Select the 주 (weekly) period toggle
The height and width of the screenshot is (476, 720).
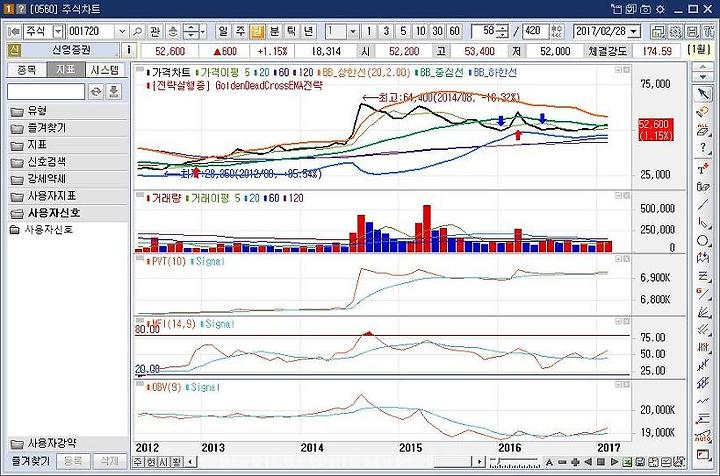tap(240, 32)
